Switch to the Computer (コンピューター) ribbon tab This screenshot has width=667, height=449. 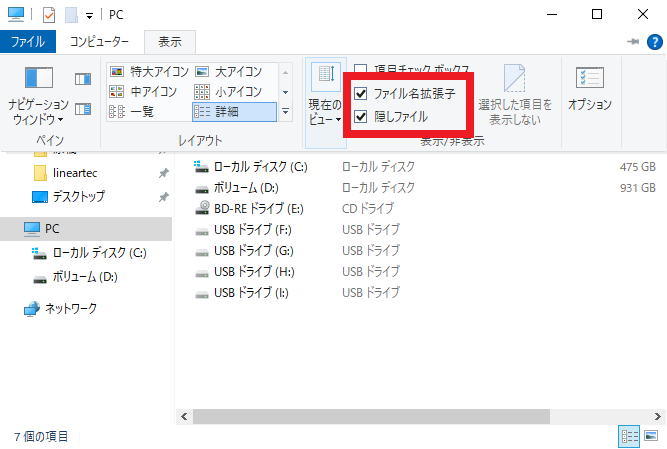(x=99, y=42)
